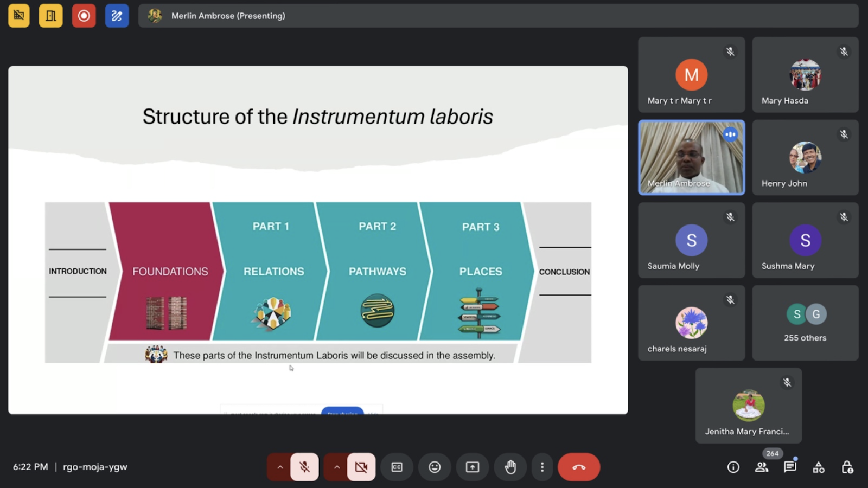Open host controls lock icon
The image size is (868, 488).
[x=847, y=467]
